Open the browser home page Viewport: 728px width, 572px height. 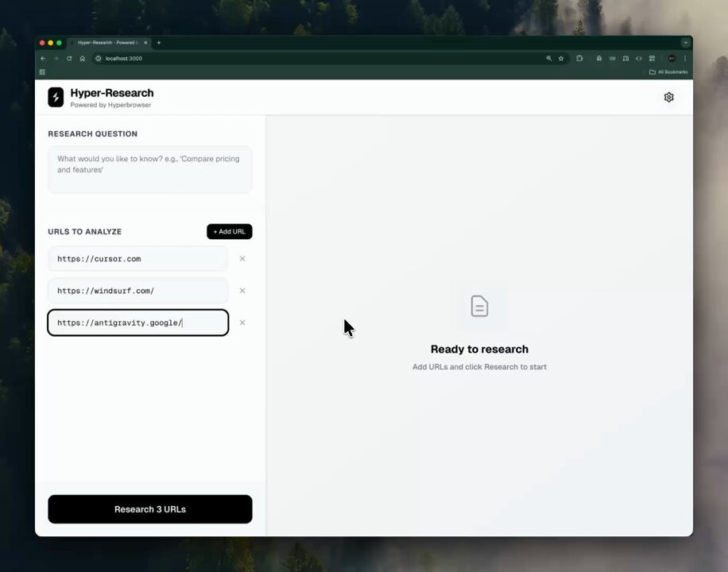pos(82,59)
